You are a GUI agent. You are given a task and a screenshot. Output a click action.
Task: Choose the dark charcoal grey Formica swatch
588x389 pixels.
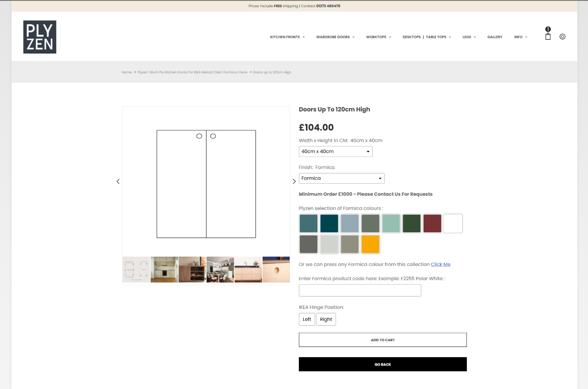pyautogui.click(x=309, y=244)
